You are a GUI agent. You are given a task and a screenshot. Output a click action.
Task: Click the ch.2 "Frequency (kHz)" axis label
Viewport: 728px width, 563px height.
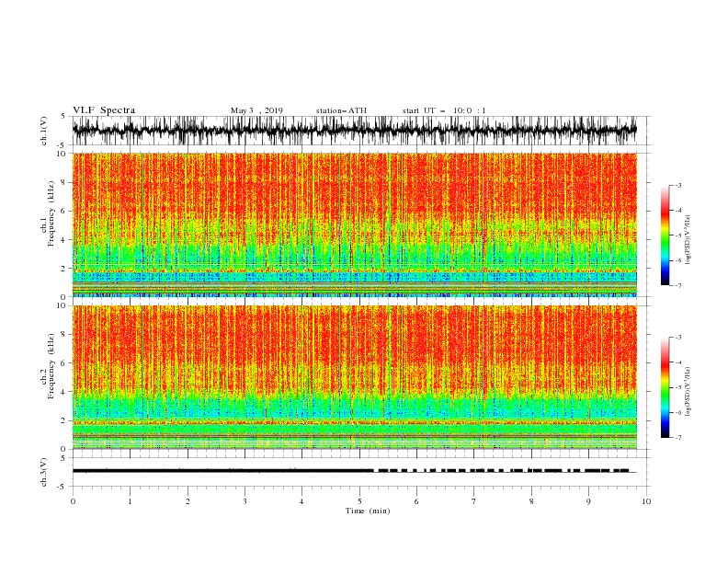[51, 366]
